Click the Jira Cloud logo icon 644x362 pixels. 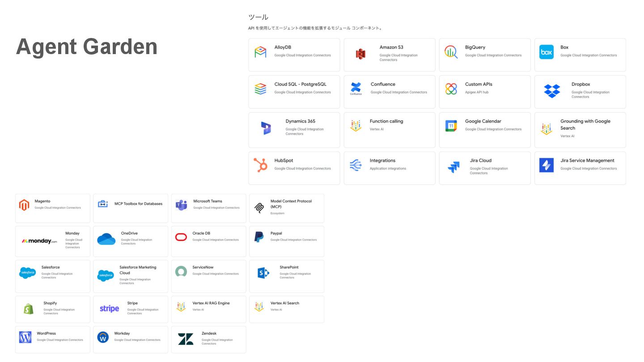tap(453, 167)
